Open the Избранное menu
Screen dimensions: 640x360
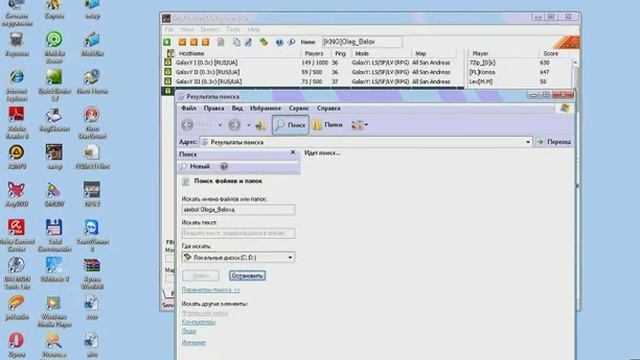click(x=265, y=108)
